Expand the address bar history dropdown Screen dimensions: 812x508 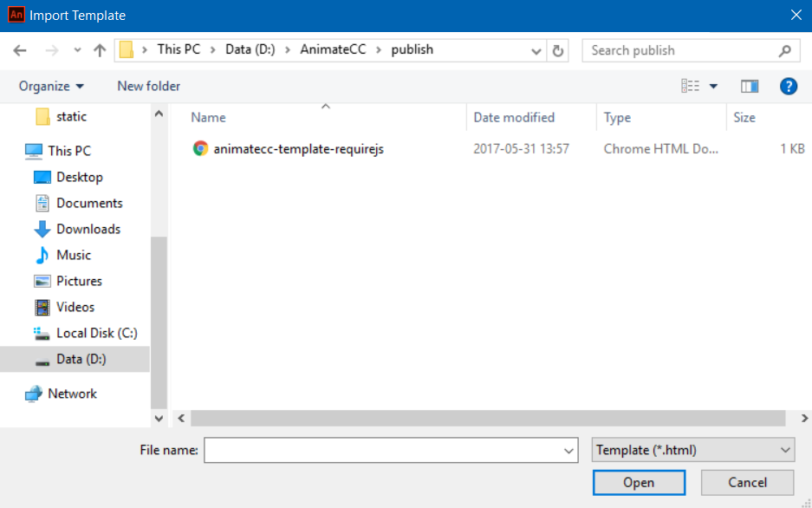point(536,50)
